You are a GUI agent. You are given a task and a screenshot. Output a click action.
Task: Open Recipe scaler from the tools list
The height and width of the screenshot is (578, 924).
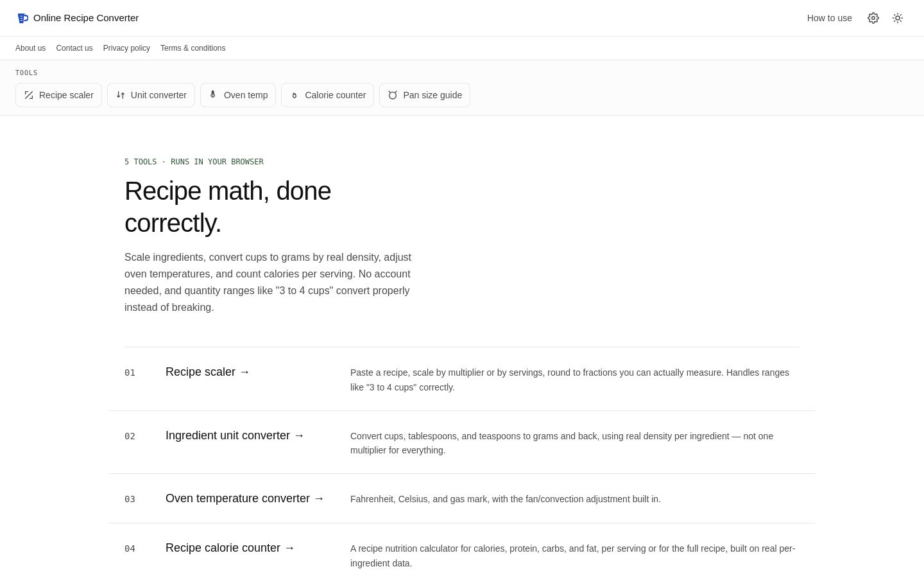coord(208,372)
